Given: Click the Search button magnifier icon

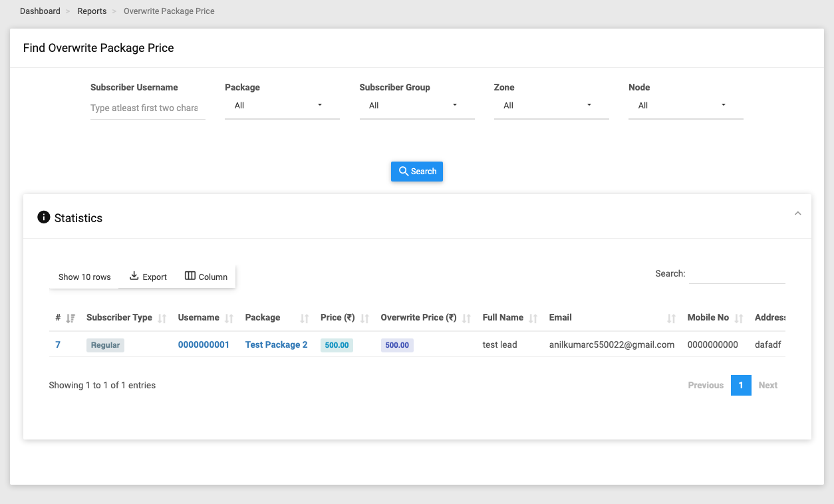Looking at the screenshot, I should (403, 172).
